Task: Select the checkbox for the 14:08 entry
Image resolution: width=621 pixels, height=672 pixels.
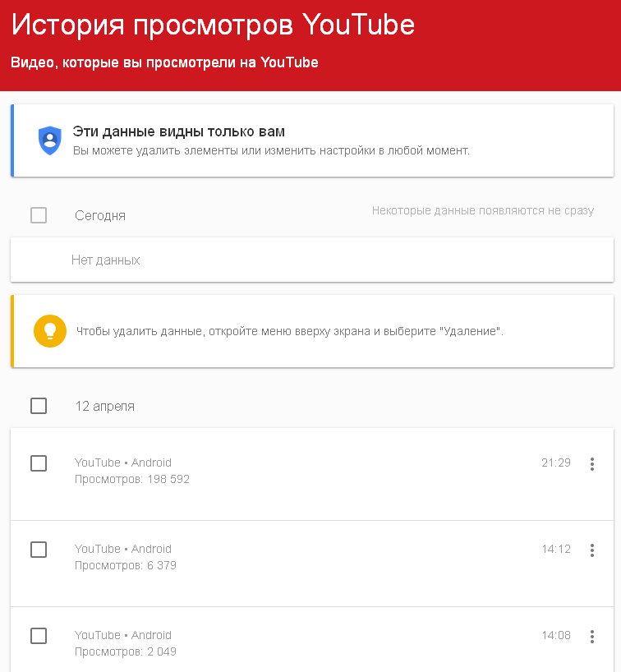Action: click(39, 636)
